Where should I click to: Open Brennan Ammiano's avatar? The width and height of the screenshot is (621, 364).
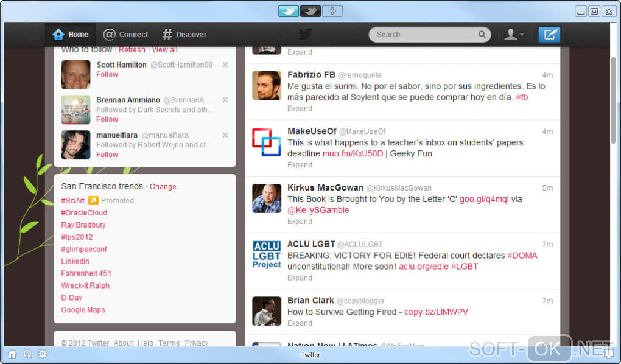pos(75,110)
